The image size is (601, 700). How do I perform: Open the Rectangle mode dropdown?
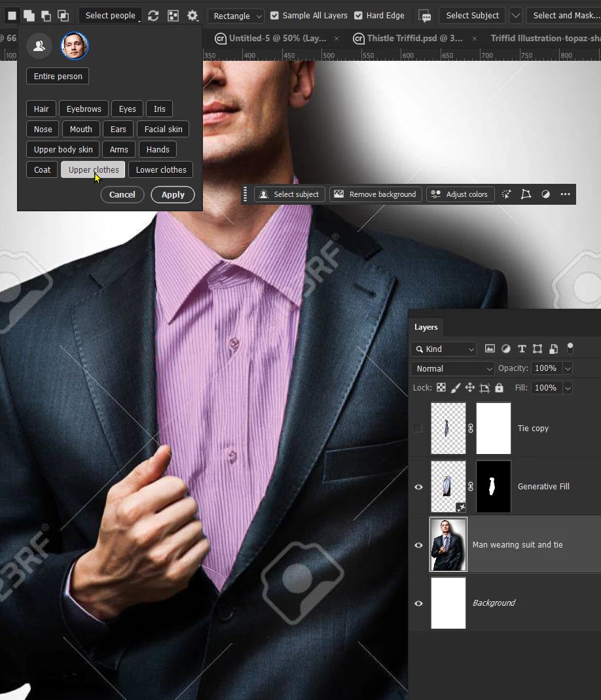click(236, 16)
